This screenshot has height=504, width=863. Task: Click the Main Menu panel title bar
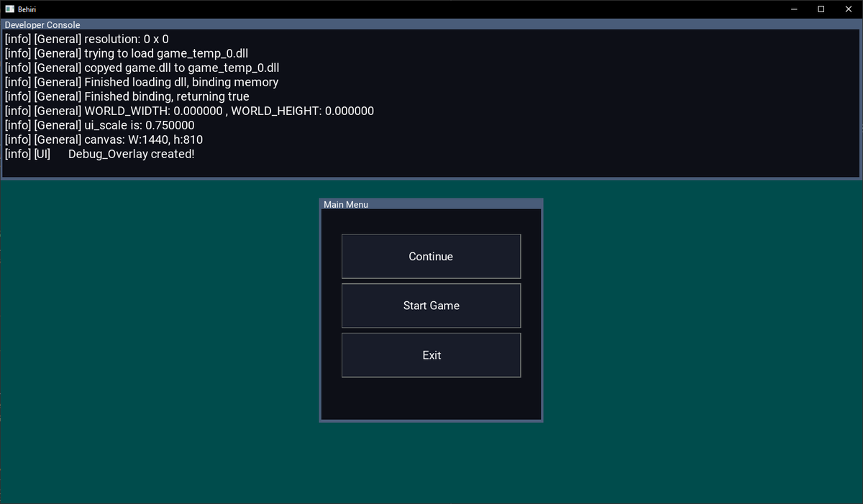pyautogui.click(x=431, y=204)
